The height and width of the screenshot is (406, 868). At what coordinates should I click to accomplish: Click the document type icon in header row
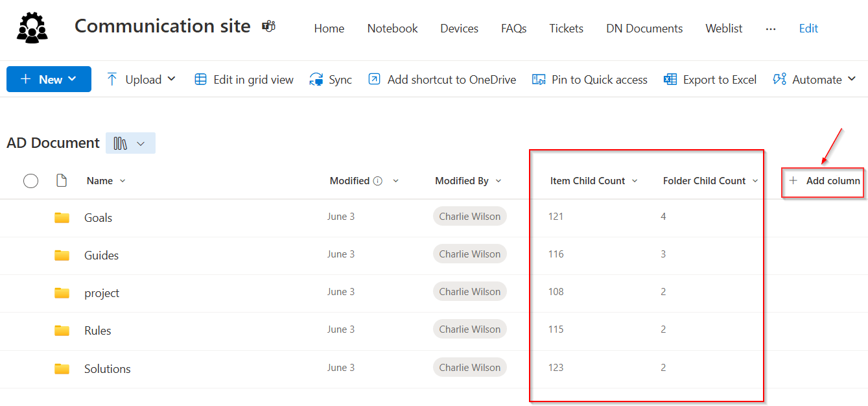click(x=62, y=180)
